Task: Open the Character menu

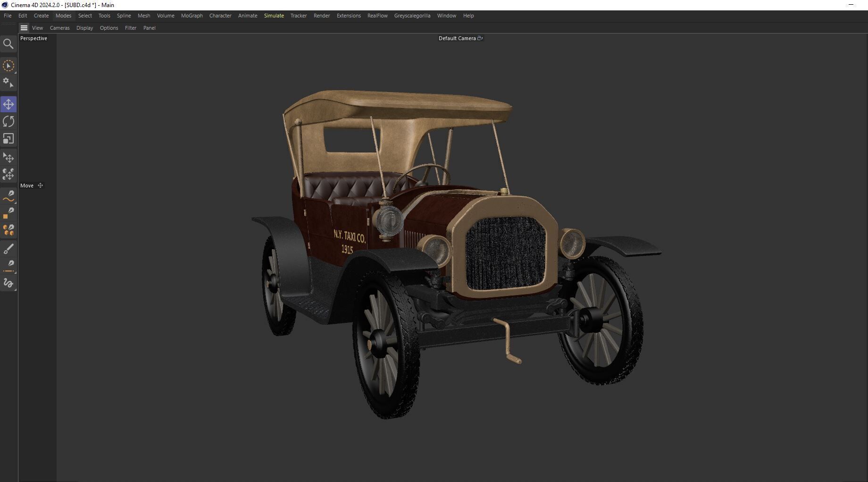Action: [220, 16]
